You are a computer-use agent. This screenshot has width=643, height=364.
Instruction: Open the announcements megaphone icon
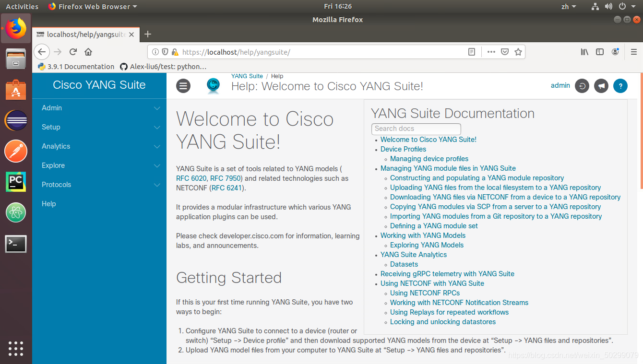coord(601,86)
